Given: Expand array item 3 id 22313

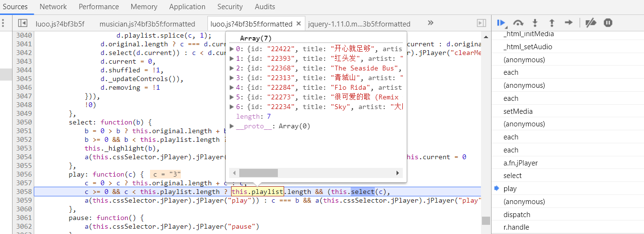Looking at the screenshot, I should pos(232,78).
